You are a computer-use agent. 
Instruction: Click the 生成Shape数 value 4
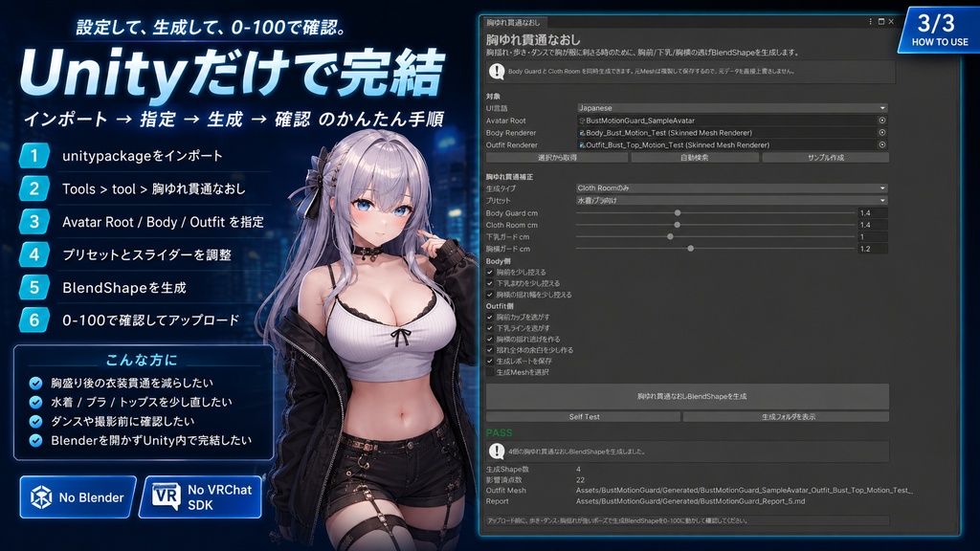(578, 469)
